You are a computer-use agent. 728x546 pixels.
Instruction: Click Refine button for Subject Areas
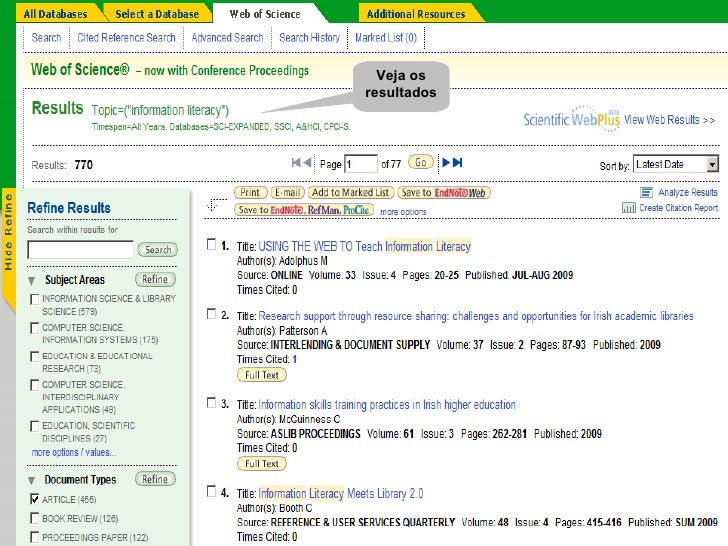coord(155,280)
